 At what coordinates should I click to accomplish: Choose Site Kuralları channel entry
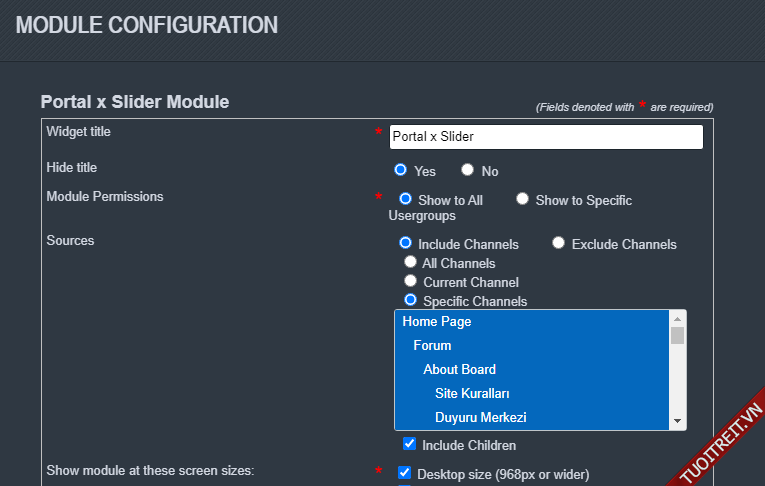[472, 394]
